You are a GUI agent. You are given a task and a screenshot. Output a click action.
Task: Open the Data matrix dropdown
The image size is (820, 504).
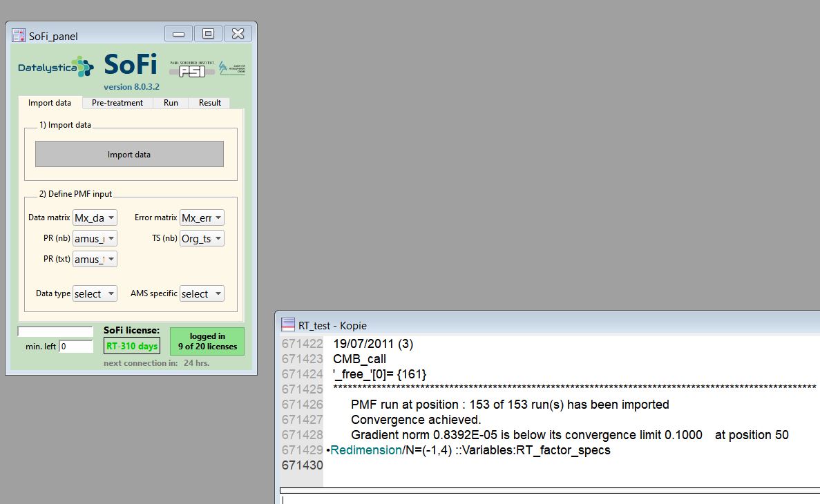pos(95,217)
